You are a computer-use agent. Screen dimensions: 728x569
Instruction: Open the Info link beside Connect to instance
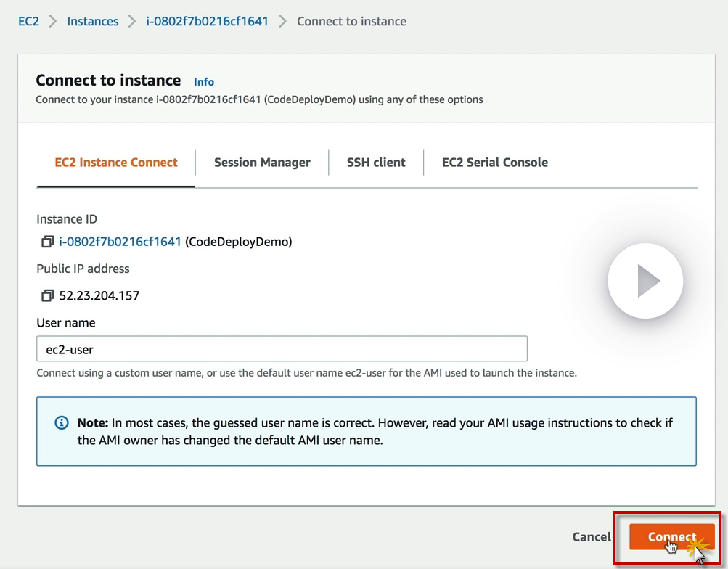204,82
